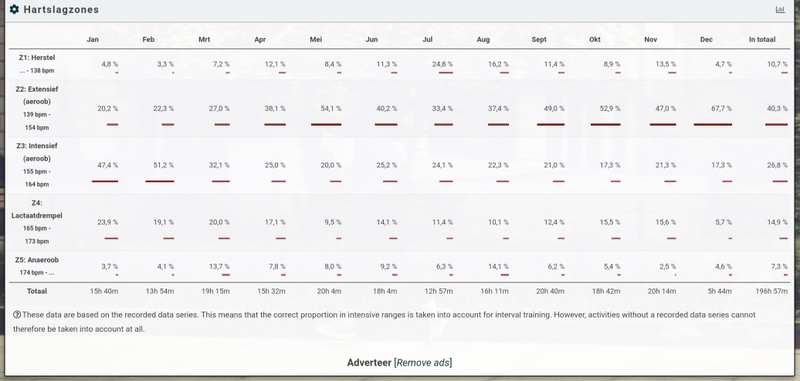The image size is (800, 381).
Task: Select the Apr column header
Action: click(260, 39)
